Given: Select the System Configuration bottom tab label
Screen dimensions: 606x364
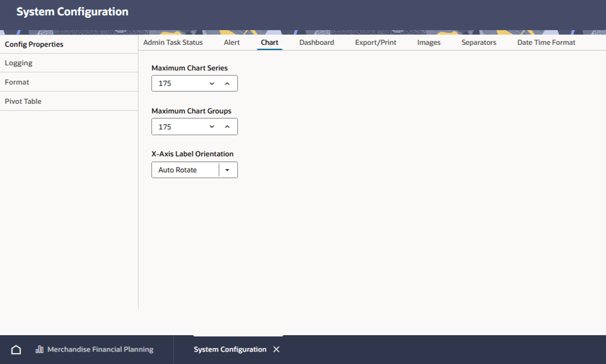Looking at the screenshot, I should pyautogui.click(x=230, y=349).
